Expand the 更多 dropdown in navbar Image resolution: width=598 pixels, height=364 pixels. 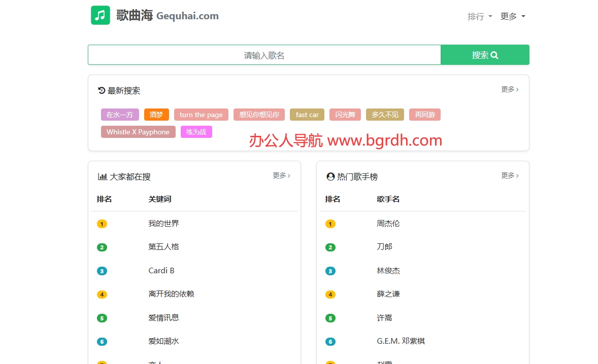point(512,16)
